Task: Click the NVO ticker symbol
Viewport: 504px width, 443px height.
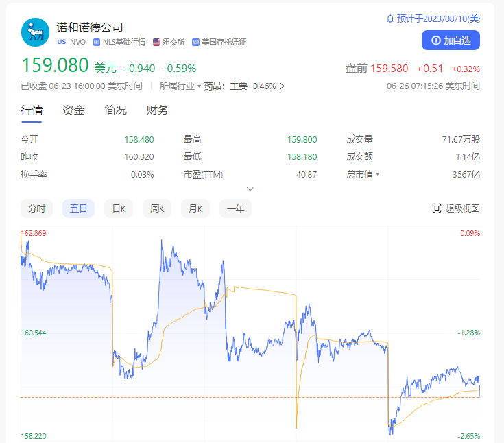Action: pyautogui.click(x=77, y=42)
